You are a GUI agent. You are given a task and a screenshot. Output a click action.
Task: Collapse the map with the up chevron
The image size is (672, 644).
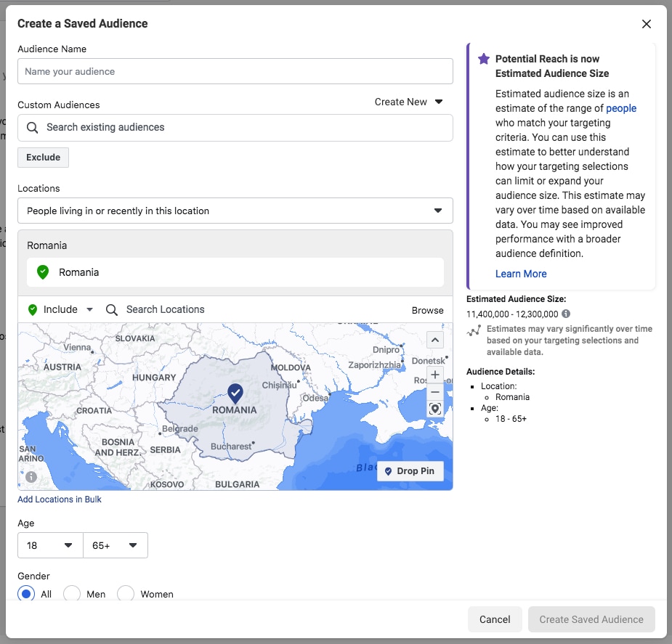[x=435, y=340]
